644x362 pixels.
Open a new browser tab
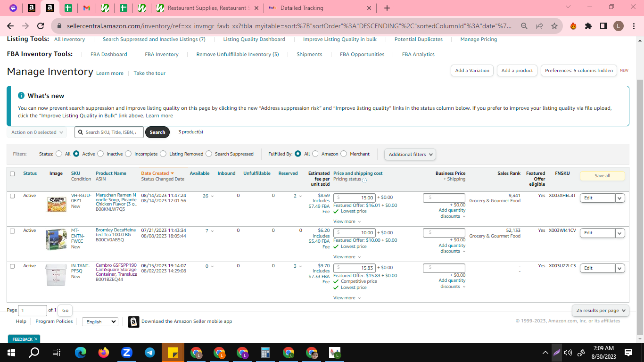pos(387,8)
